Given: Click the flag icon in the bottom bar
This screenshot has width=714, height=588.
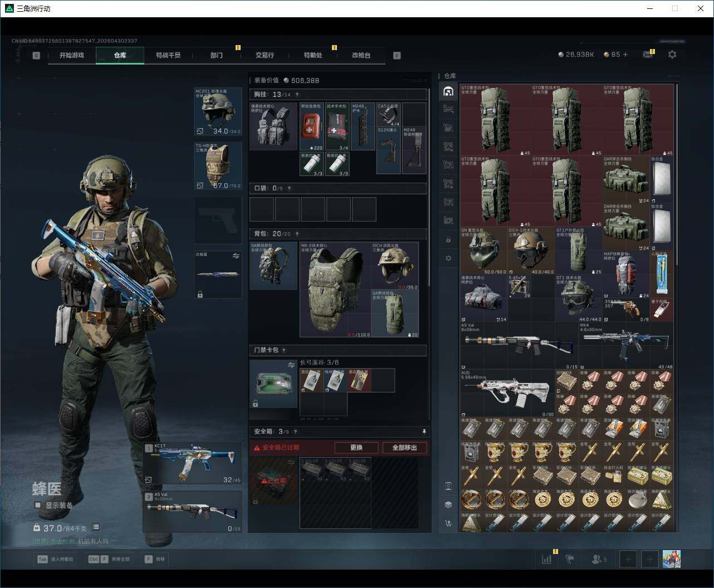Looking at the screenshot, I should (x=570, y=559).
